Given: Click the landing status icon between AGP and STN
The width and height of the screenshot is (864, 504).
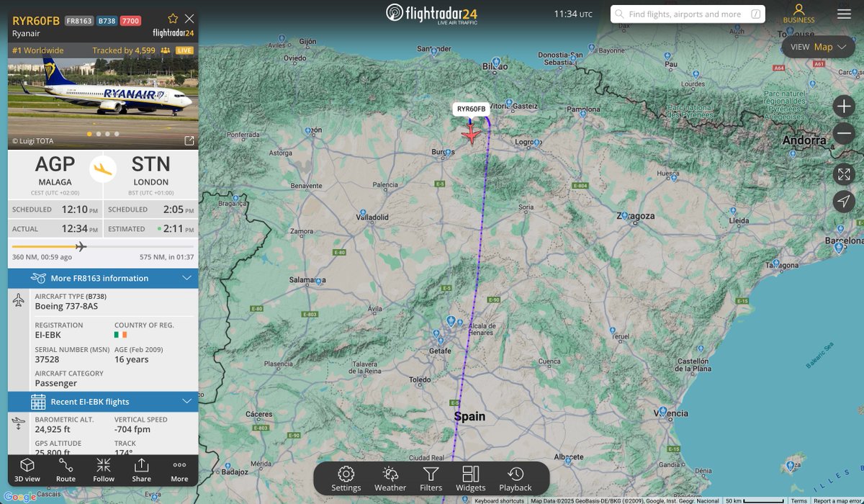Looking at the screenshot, I should click(103, 169).
